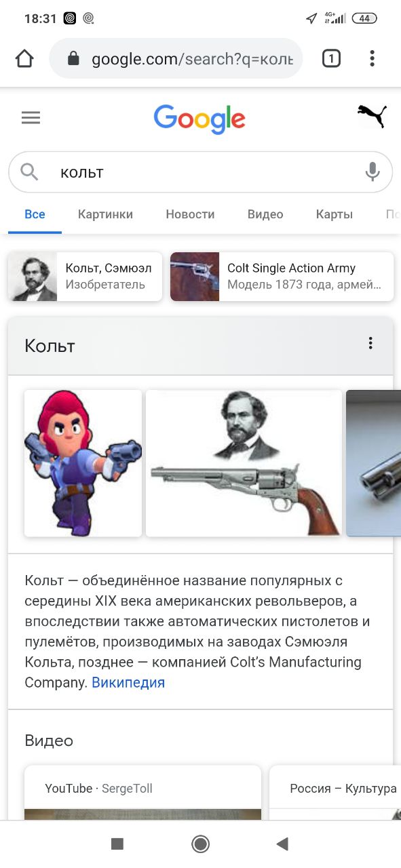Open Google's hamburger side menu
Image resolution: width=401 pixels, height=868 pixels.
point(31,118)
